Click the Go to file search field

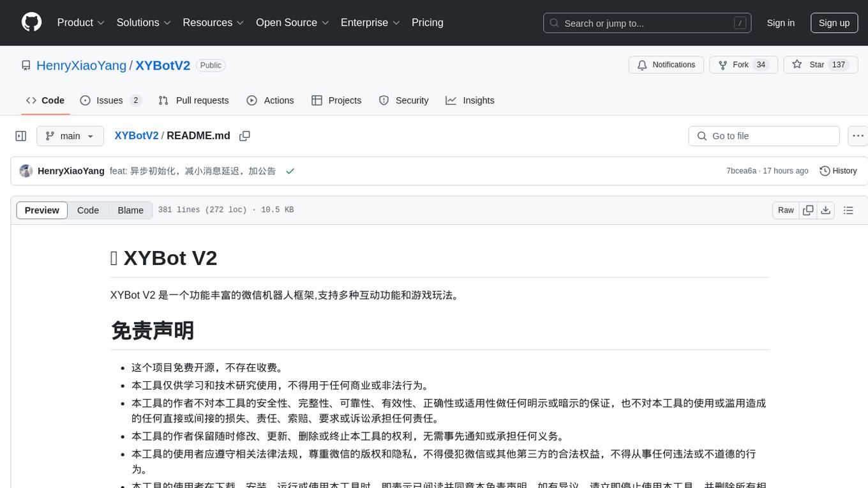764,136
